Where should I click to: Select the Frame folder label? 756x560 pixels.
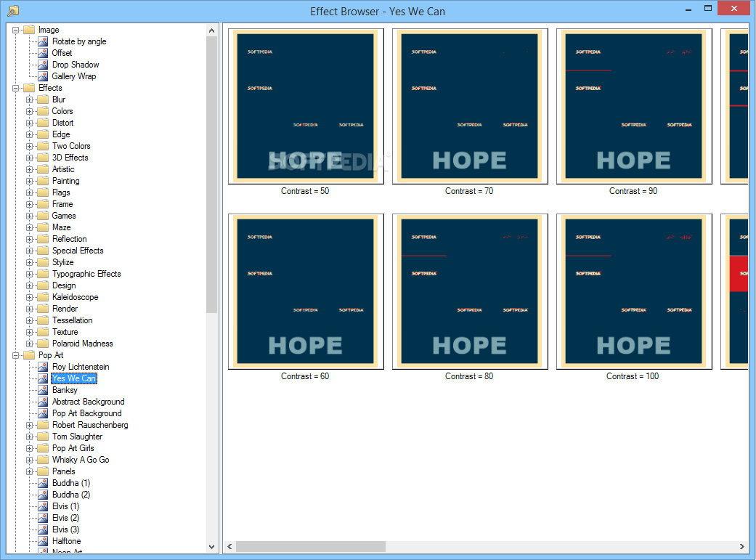pos(62,204)
